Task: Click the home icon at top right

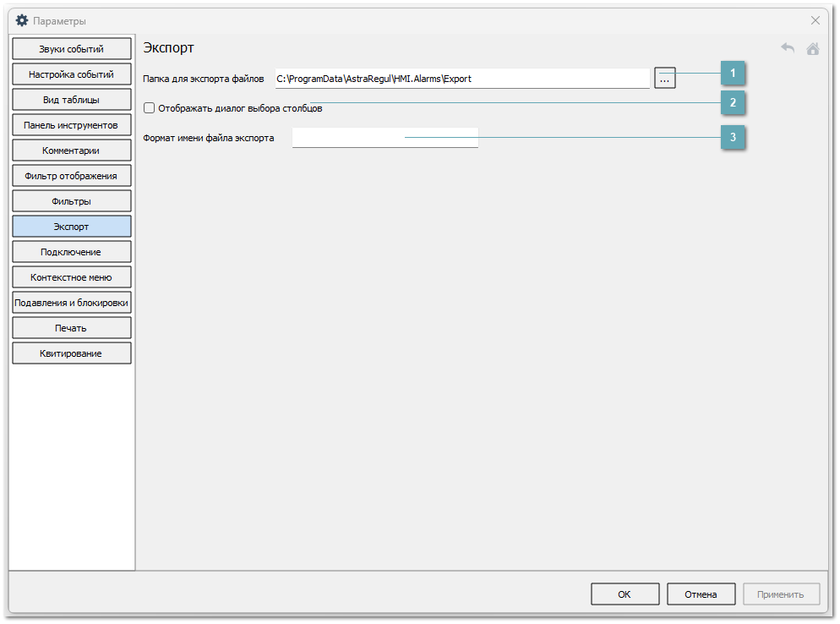Action: click(813, 48)
